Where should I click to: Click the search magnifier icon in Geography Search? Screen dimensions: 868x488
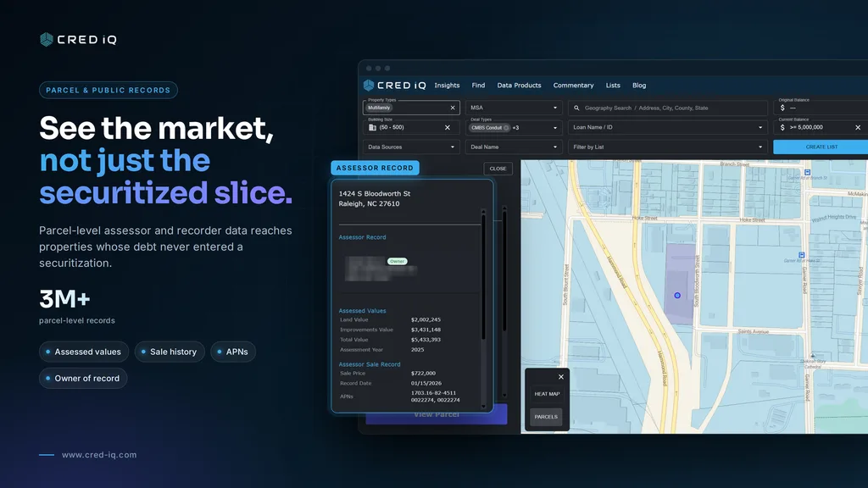[576, 108]
